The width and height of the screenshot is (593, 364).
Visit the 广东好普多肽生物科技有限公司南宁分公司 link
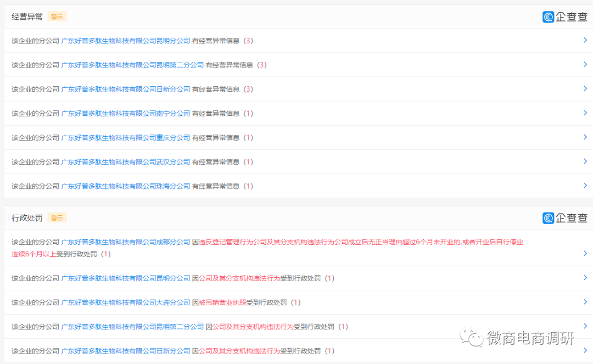point(126,114)
